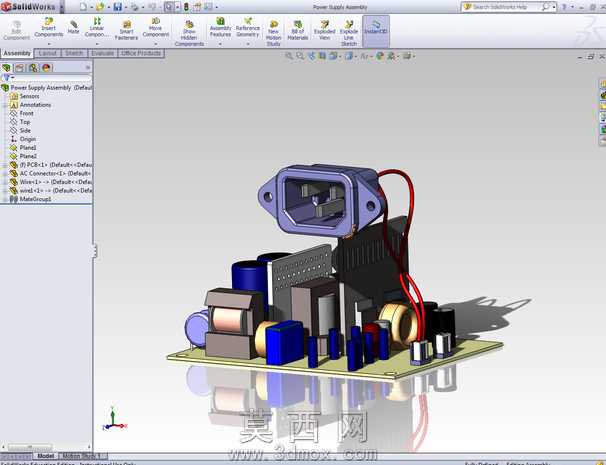Open the DisplayManager tab icon
The image size is (606, 465).
tap(46, 68)
